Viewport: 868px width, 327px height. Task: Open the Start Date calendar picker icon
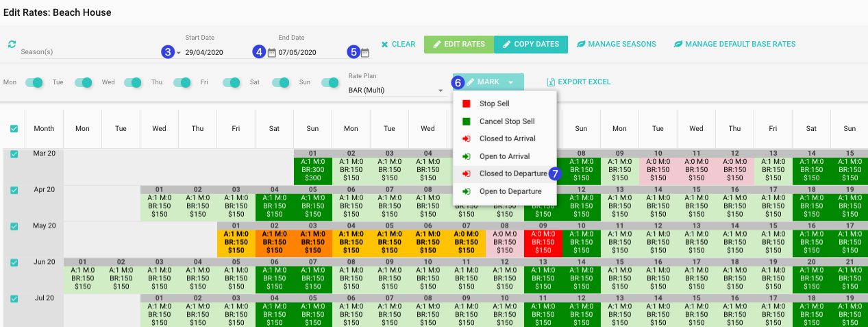coord(272,53)
